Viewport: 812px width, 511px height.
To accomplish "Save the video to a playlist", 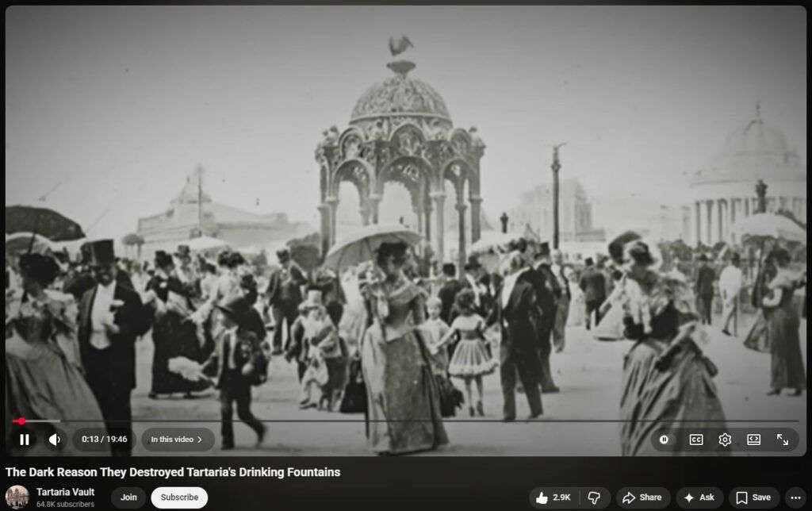I will tap(753, 498).
